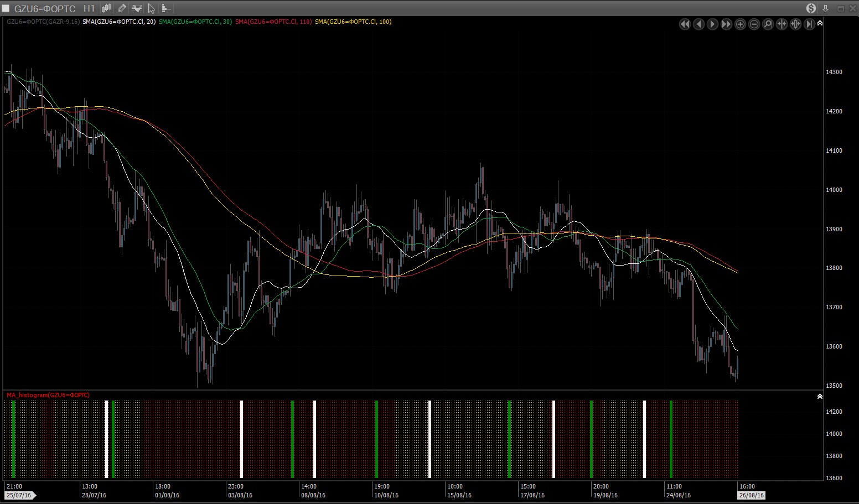Zoom out with the minus button

[754, 24]
